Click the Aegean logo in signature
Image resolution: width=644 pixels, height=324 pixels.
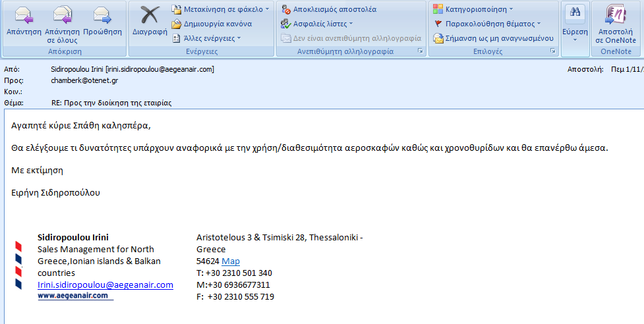click(18, 265)
